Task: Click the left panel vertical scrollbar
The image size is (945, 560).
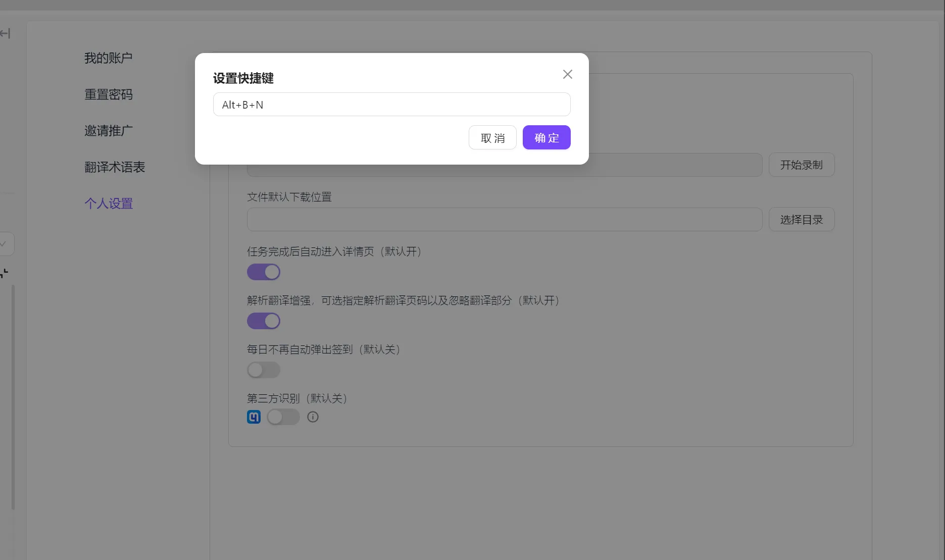Action: [x=13, y=397]
